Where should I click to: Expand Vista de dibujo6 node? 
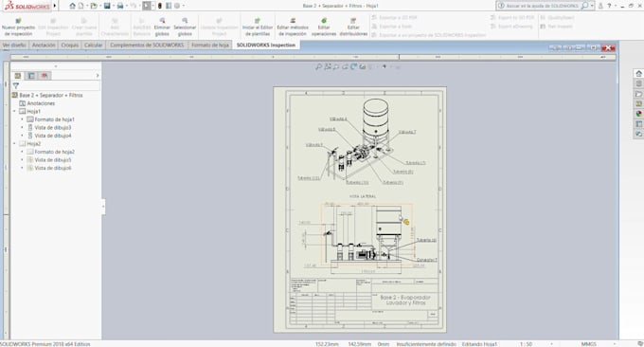tap(22, 168)
